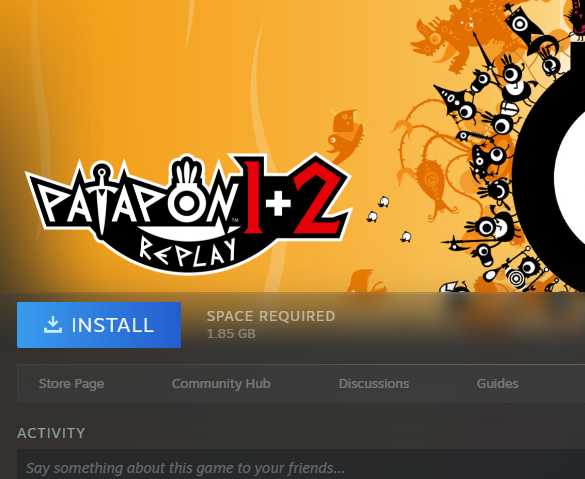Click the feathered crest above the logo's O

(x=187, y=170)
